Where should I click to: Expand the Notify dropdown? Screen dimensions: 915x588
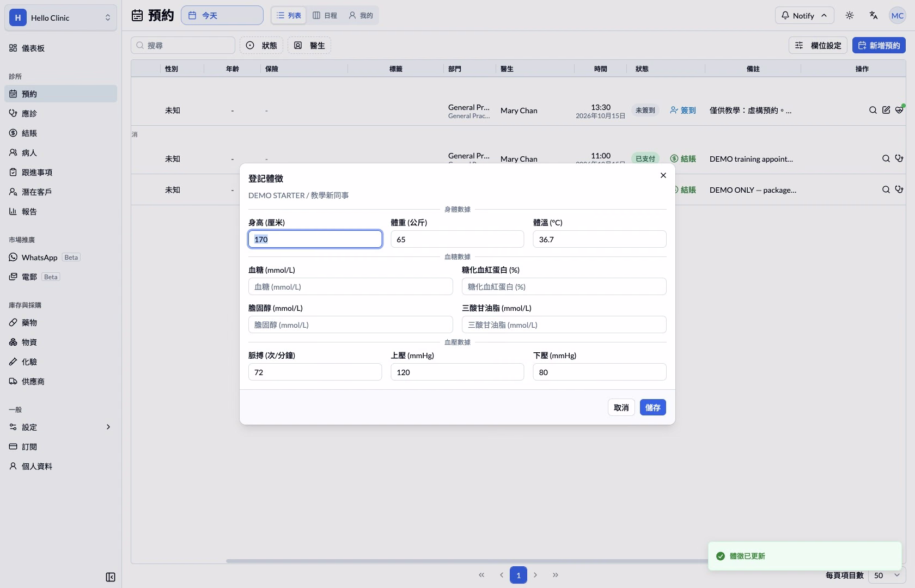[x=804, y=15]
